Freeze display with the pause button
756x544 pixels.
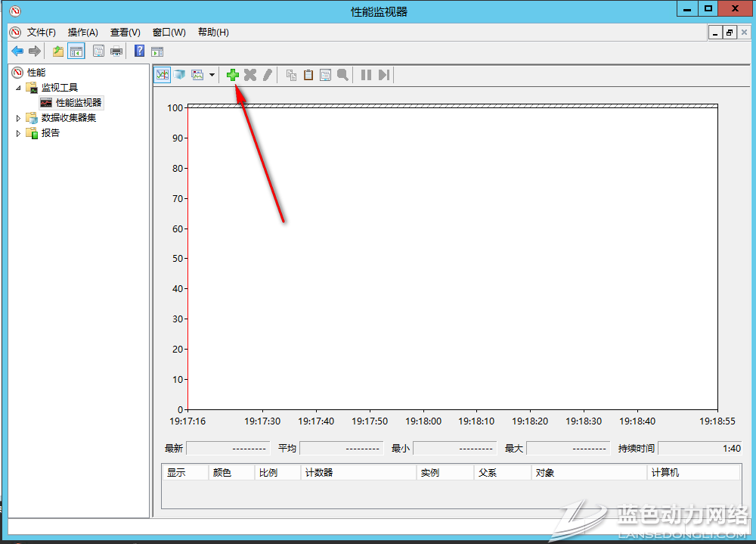[x=366, y=75]
